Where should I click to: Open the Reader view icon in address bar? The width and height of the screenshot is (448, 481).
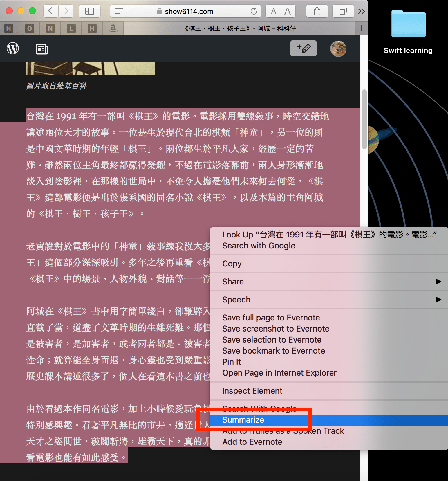pos(119,11)
